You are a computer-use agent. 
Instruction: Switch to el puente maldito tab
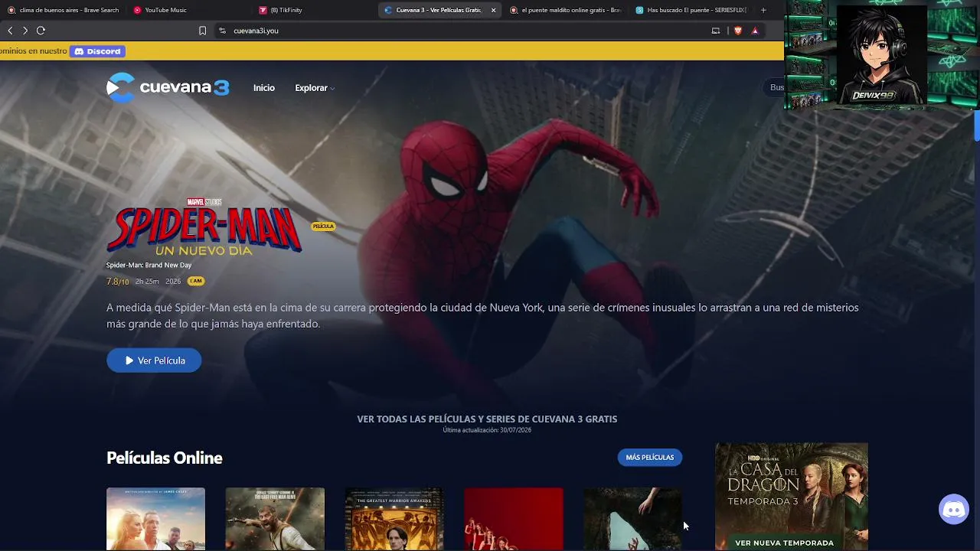coord(565,10)
